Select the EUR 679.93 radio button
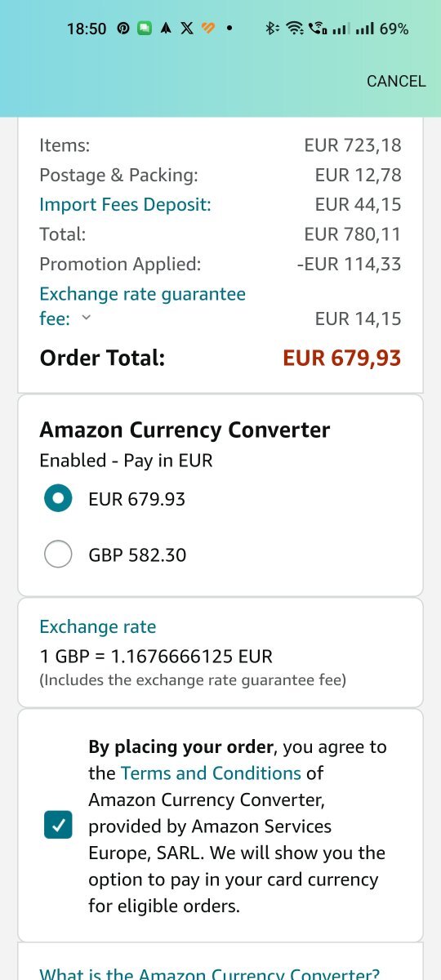Screen dimensions: 441x980 (x=58, y=499)
